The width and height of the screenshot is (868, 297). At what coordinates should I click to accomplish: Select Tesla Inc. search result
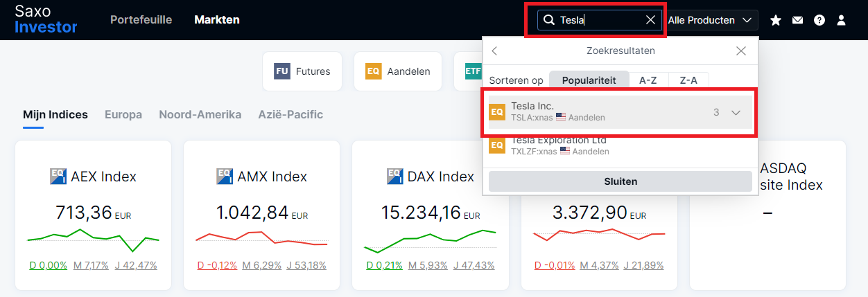[x=620, y=112]
